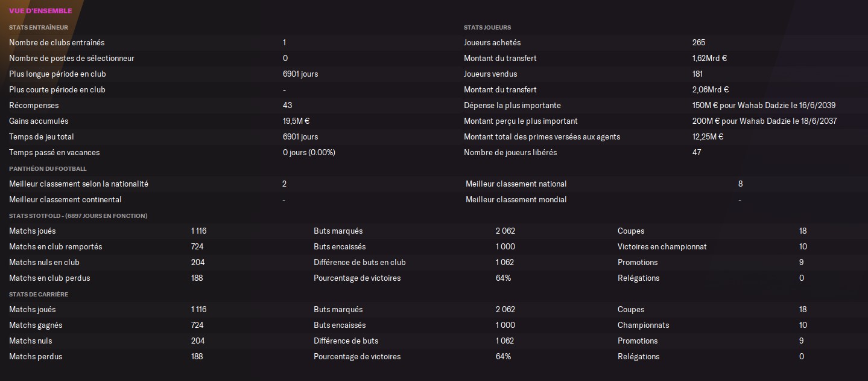Click the Vue d'ensemble heading
This screenshot has height=381, width=868.
coord(40,11)
